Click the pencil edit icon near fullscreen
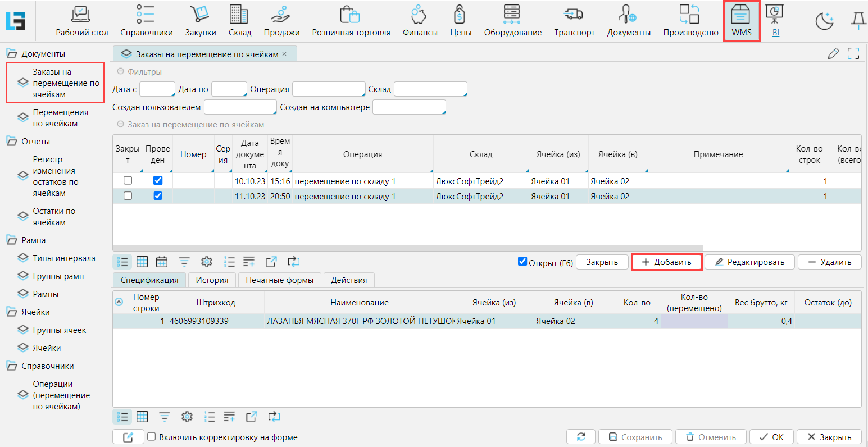The image size is (868, 447). [833, 53]
